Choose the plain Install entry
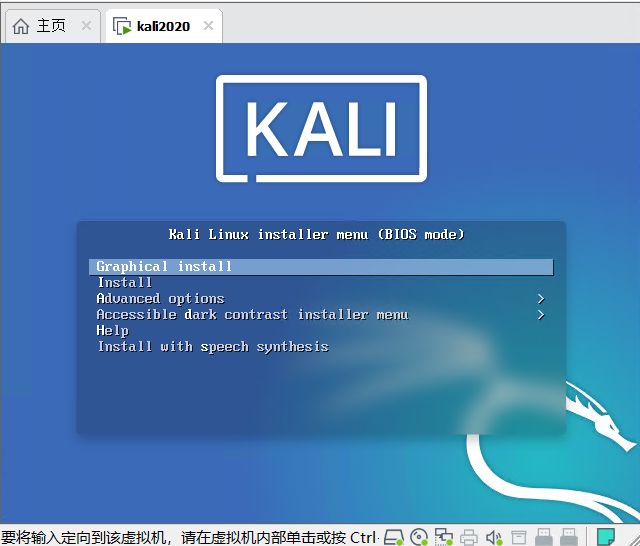 pyautogui.click(x=124, y=282)
